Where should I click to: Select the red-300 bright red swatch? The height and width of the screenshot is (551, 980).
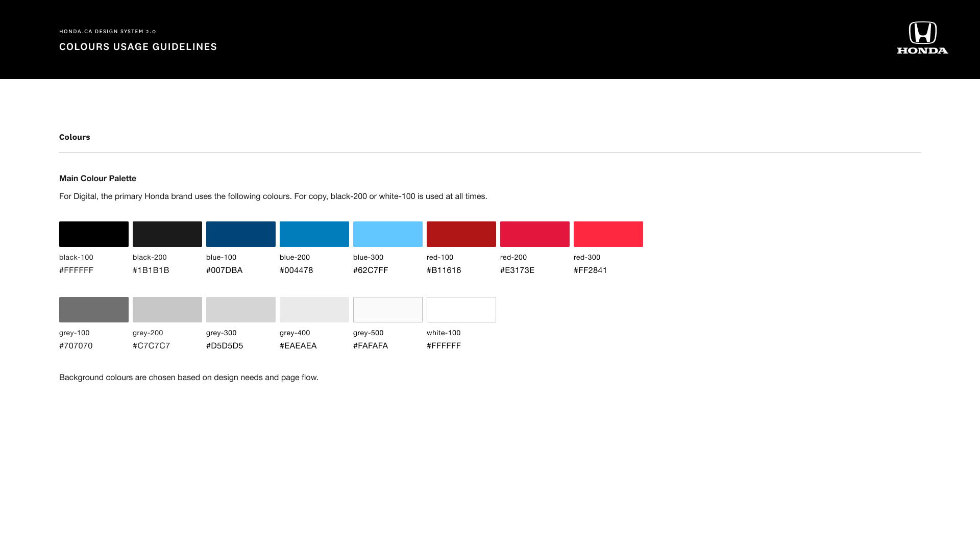[x=608, y=234]
